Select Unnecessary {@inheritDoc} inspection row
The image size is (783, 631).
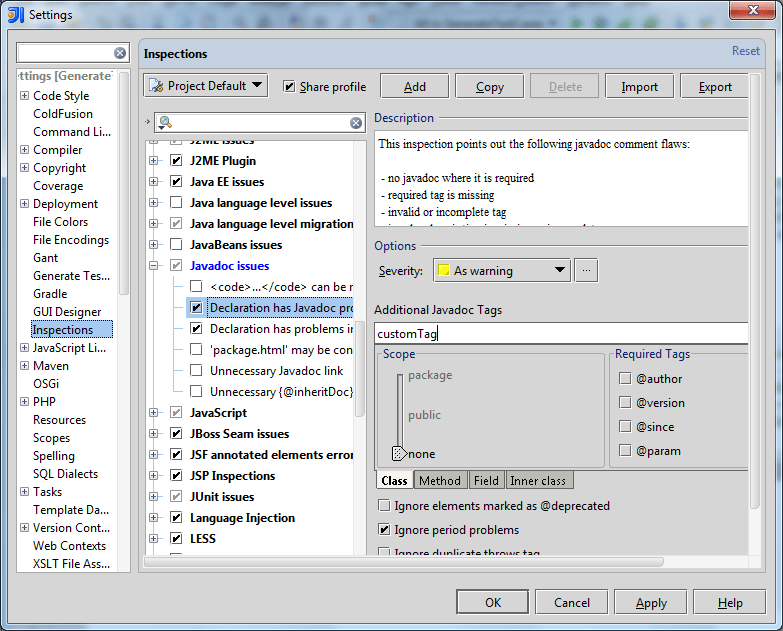(x=281, y=391)
